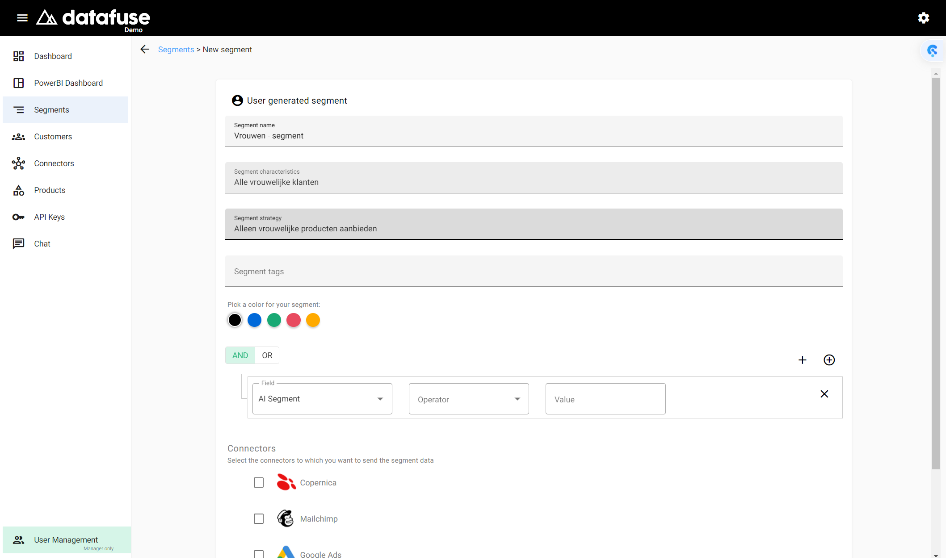Open PowerBI Dashboard in the sidebar
This screenshot has width=946, height=560.
coord(66,83)
